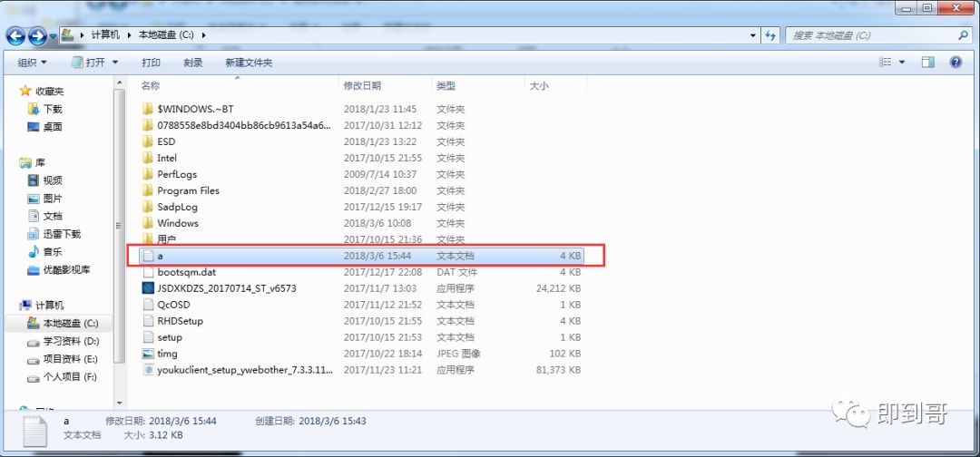
Task: Click the search box for 本地磁盘 (C:)
Action: 872,35
